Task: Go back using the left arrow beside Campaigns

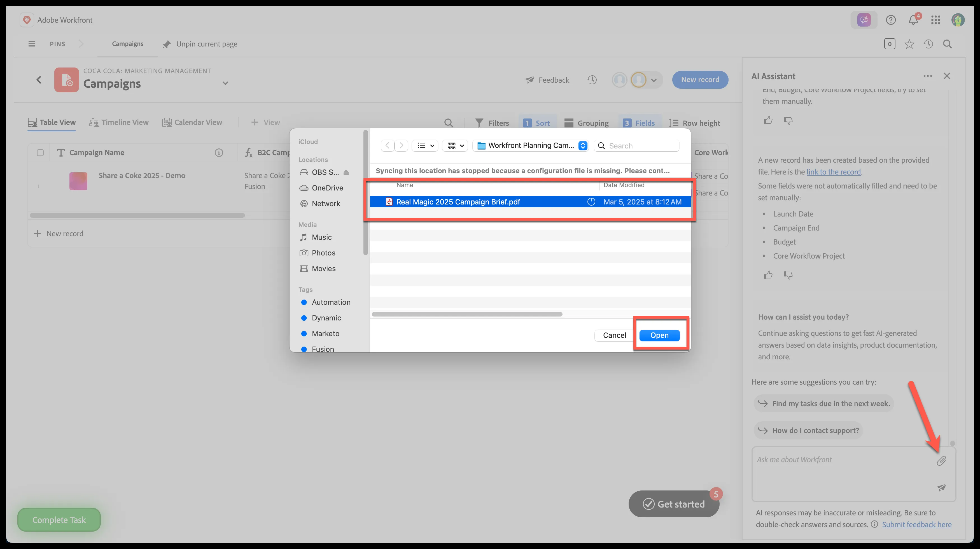Action: [x=39, y=80]
